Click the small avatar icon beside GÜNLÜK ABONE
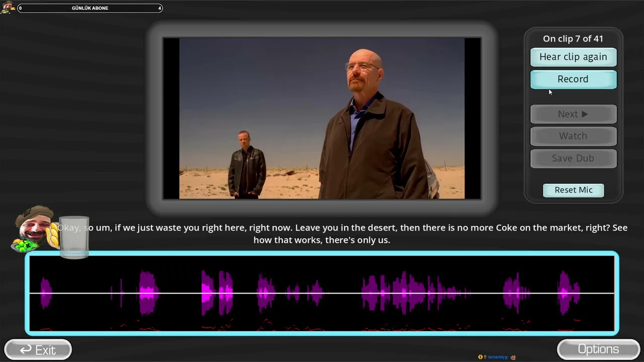Image resolution: width=644 pixels, height=362 pixels. coord(7,8)
